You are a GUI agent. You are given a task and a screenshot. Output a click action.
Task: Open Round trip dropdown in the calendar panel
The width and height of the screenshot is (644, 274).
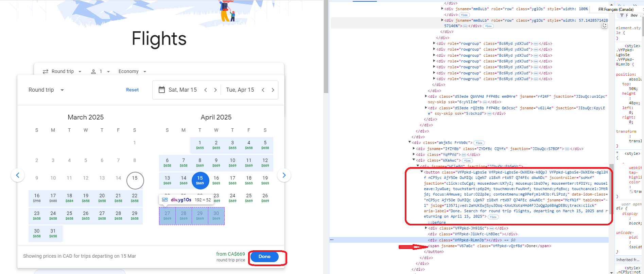tap(46, 90)
